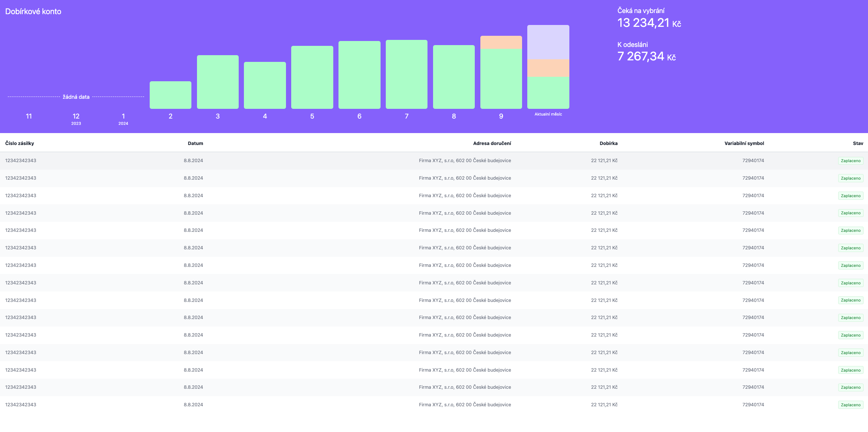Click the 7 267,34 Kč amount
The image size is (868, 432).
pos(646,57)
